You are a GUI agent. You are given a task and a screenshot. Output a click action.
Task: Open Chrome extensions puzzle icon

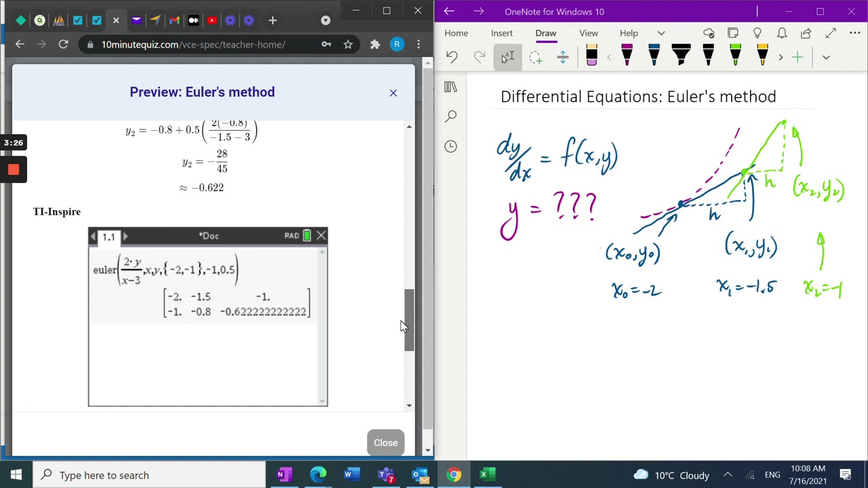pyautogui.click(x=375, y=44)
